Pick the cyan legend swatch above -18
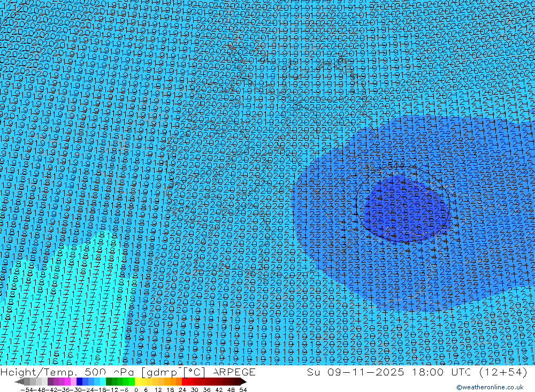 click(x=103, y=382)
